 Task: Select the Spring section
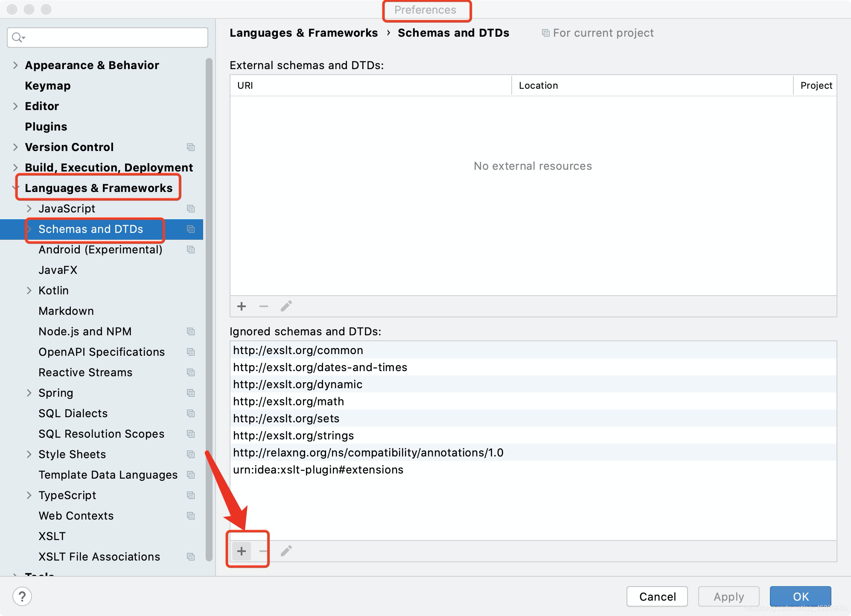pyautogui.click(x=54, y=392)
